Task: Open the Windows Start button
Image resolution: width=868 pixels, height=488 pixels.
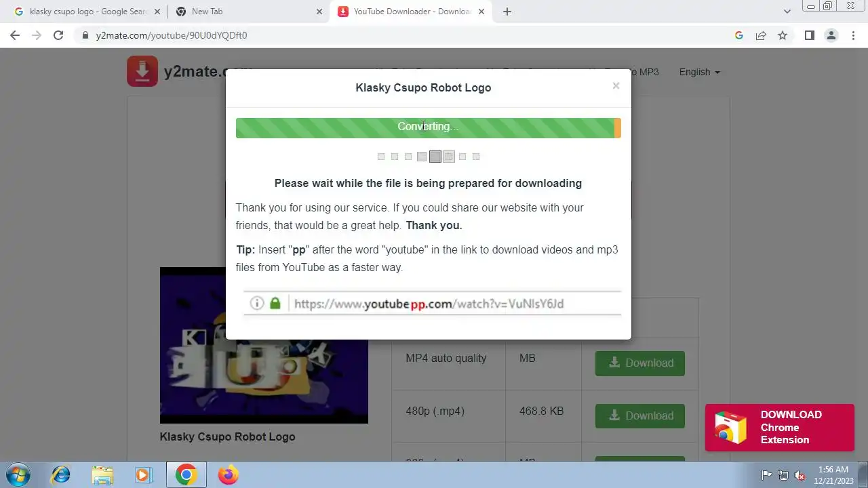Action: coord(18,474)
